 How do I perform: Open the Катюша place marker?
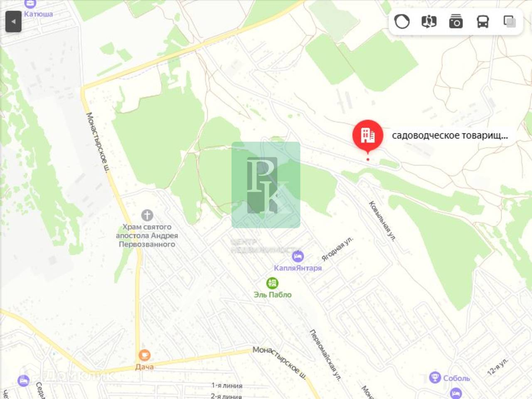(30, 4)
